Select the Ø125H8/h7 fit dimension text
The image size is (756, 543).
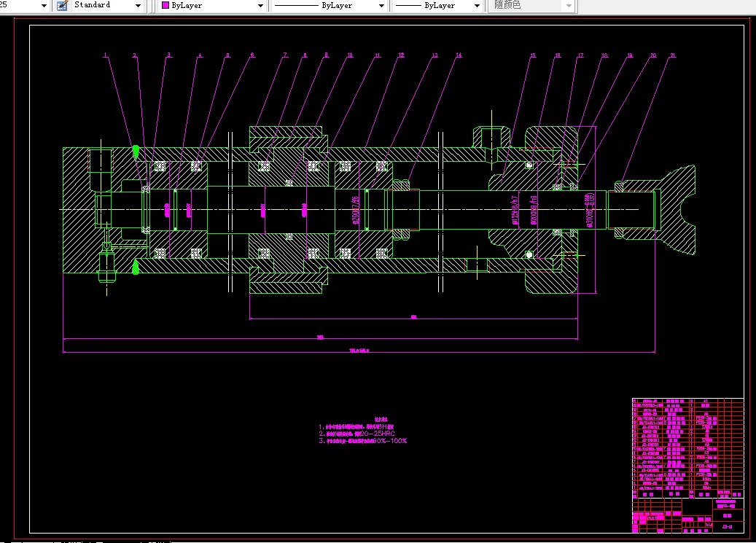(x=515, y=210)
